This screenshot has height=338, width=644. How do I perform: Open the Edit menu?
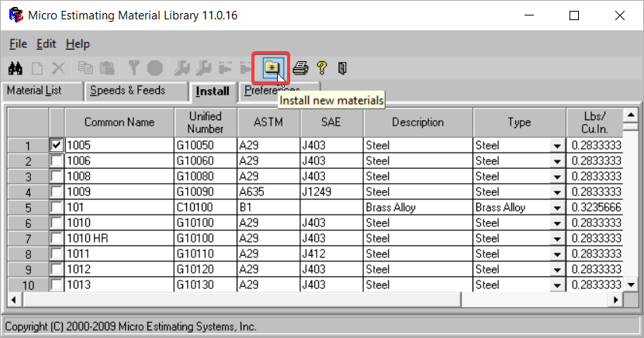46,44
